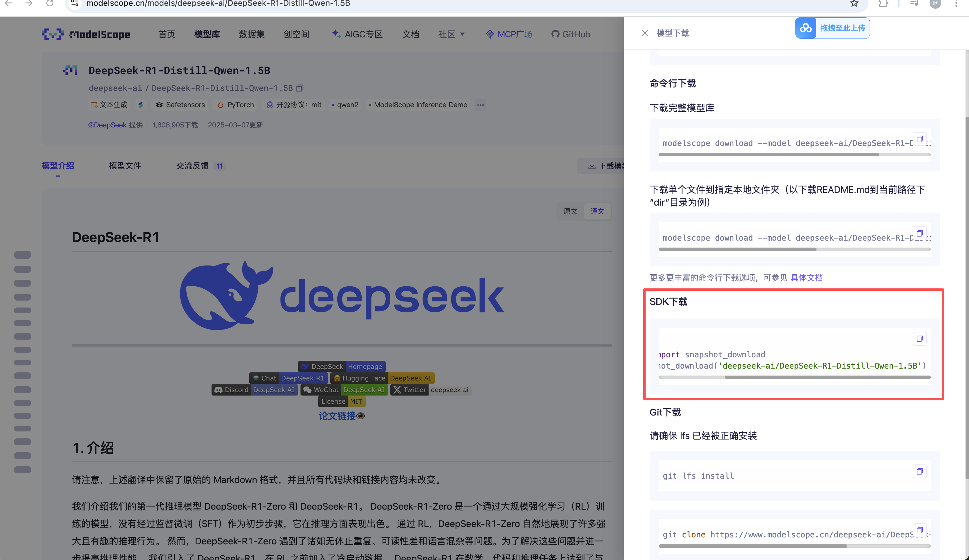Click the 拖拽至此上传 upload button
Viewport: 969px width, 560px height.
pos(832,28)
